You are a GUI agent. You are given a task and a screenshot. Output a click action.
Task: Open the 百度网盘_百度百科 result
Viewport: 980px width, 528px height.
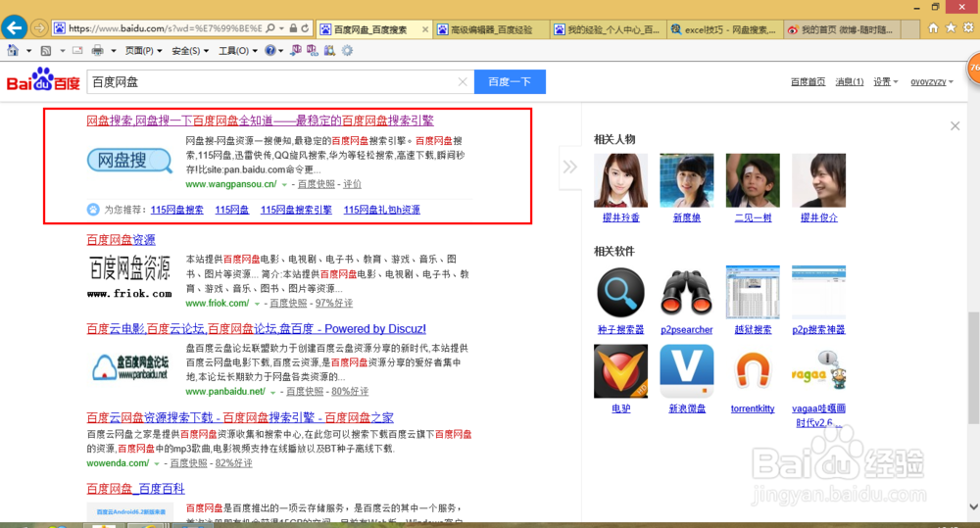pos(135,489)
